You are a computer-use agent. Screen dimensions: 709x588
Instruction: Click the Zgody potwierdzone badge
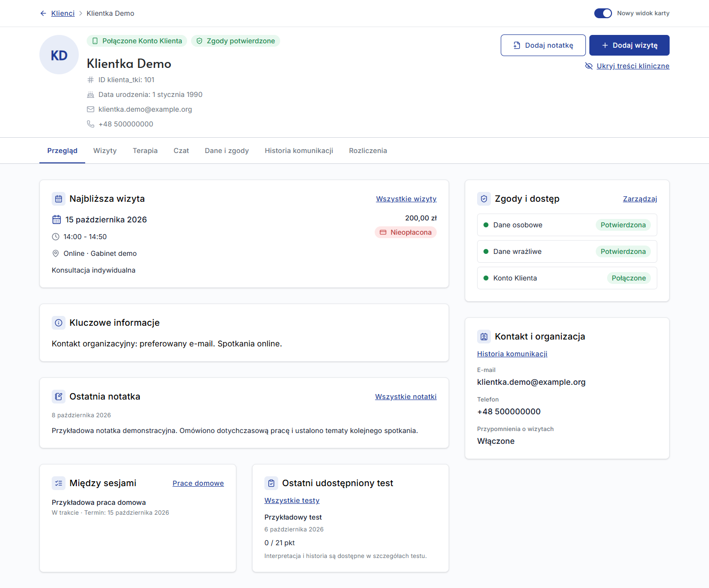point(235,41)
